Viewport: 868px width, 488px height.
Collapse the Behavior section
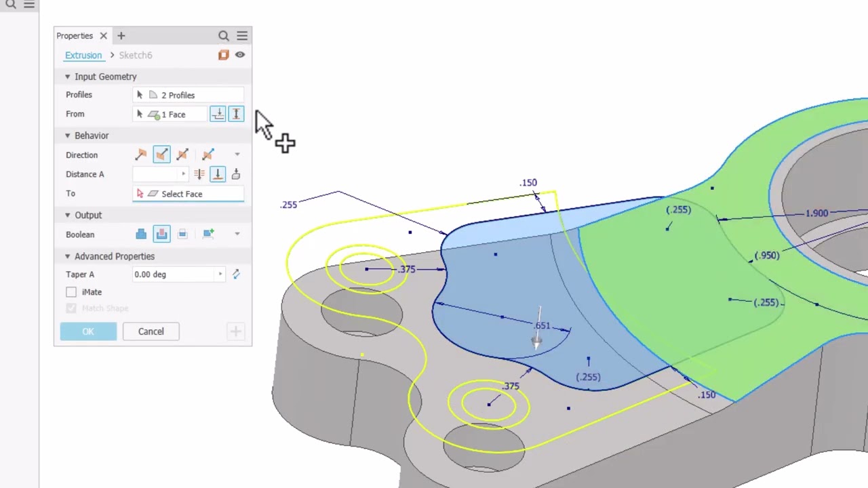tap(68, 136)
